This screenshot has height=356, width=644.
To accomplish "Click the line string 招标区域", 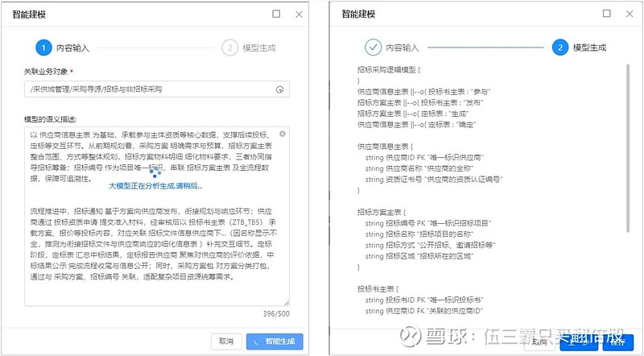I will [x=419, y=256].
